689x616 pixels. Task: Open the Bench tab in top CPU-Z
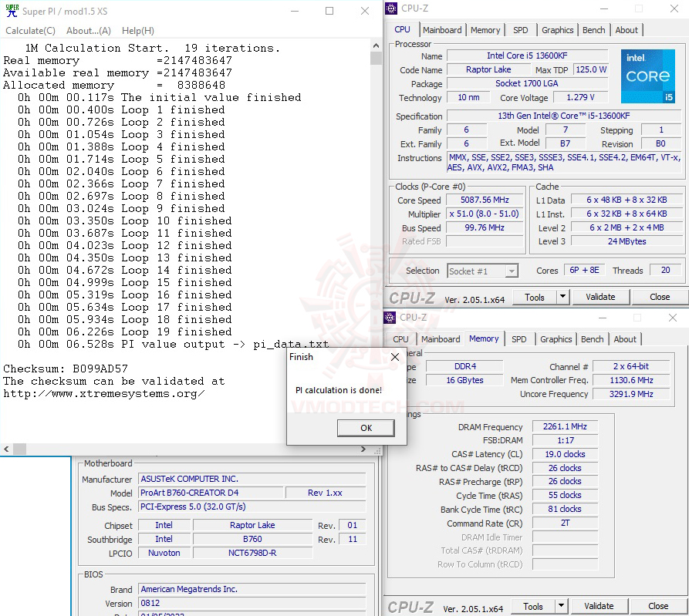coord(593,30)
